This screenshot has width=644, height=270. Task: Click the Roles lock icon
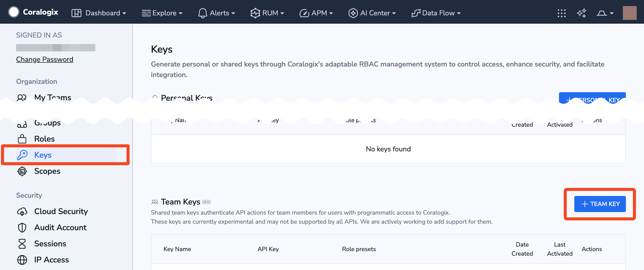pyautogui.click(x=22, y=139)
